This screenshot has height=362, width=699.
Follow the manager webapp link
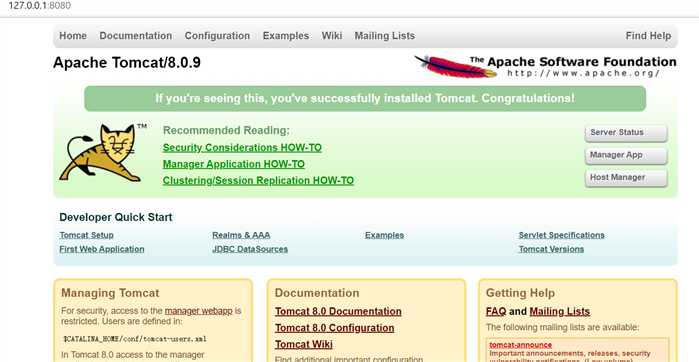click(x=198, y=311)
